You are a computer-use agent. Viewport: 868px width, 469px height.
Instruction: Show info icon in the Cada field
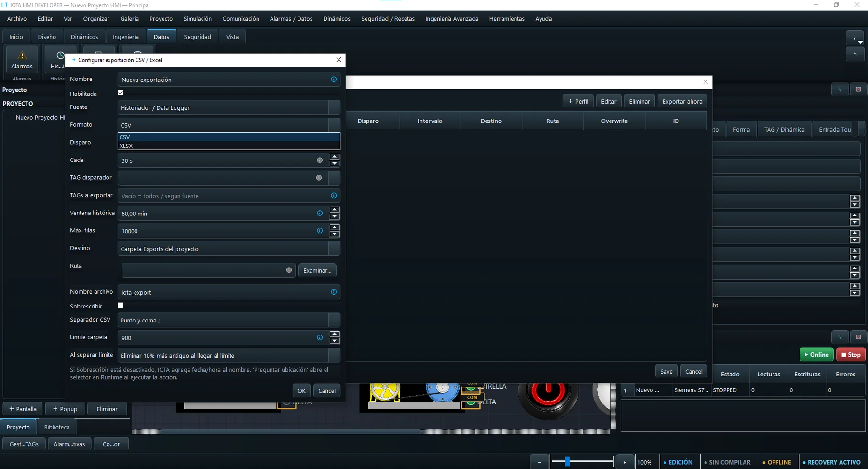[x=320, y=161]
